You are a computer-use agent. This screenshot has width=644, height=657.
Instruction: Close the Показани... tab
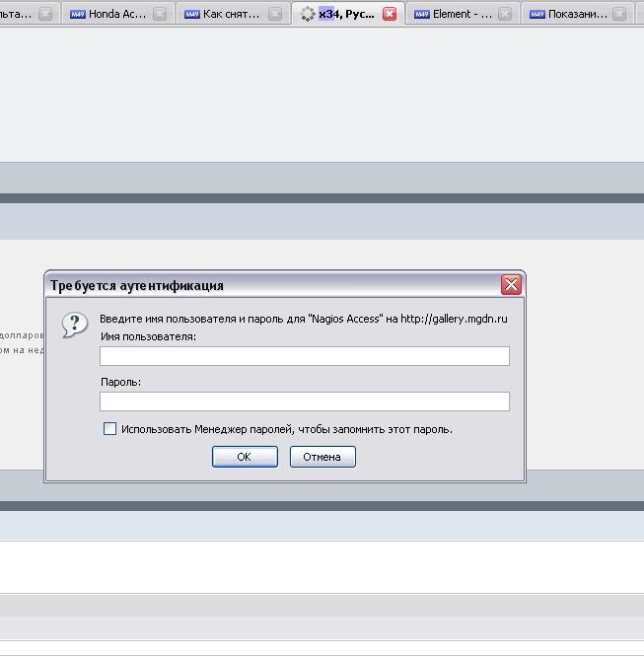[619, 14]
